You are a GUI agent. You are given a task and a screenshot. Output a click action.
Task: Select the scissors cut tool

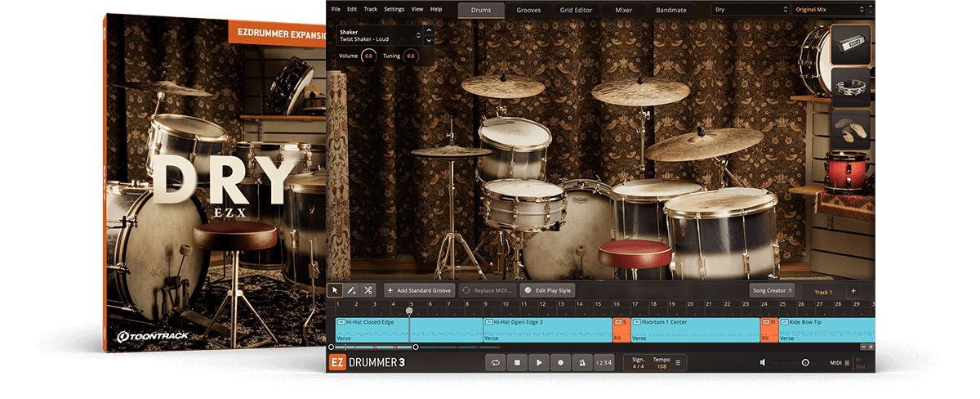pos(367,290)
